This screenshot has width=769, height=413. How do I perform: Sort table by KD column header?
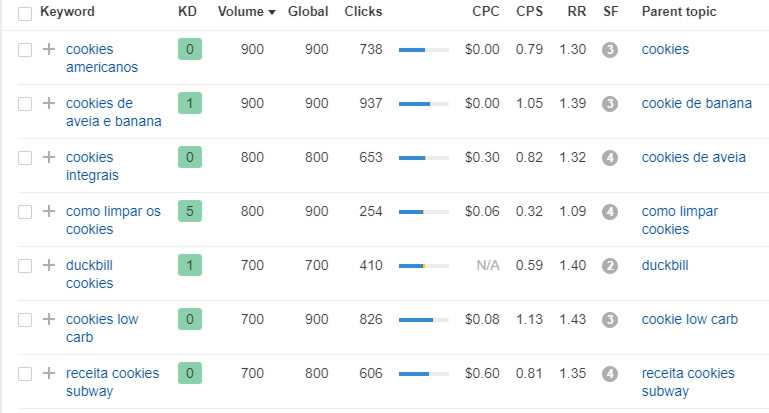click(x=187, y=11)
